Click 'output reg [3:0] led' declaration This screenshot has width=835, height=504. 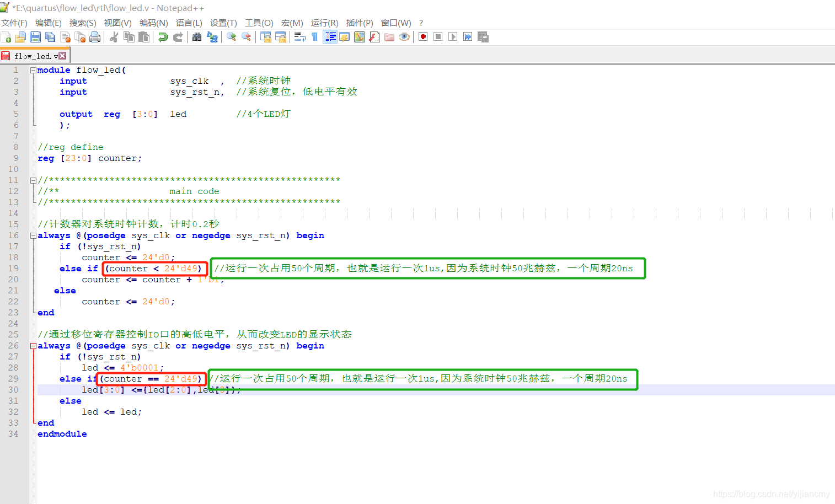123,114
